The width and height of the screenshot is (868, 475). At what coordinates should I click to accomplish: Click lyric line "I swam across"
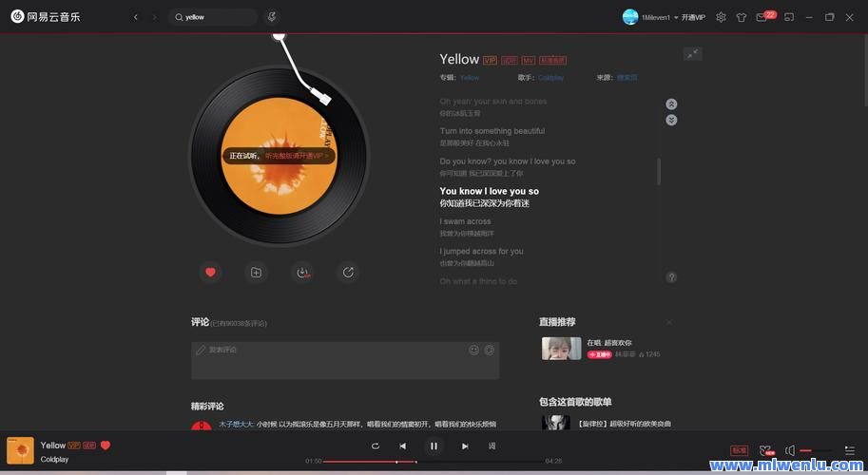(465, 221)
